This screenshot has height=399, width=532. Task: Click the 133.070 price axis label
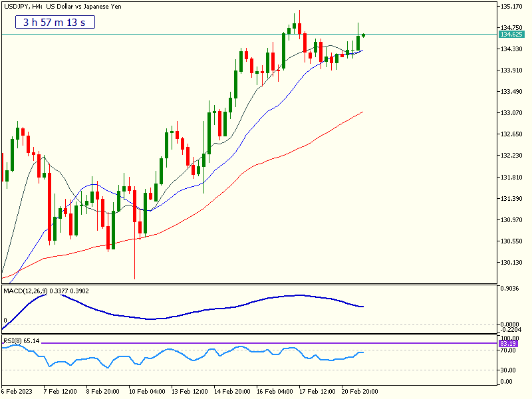pos(511,113)
